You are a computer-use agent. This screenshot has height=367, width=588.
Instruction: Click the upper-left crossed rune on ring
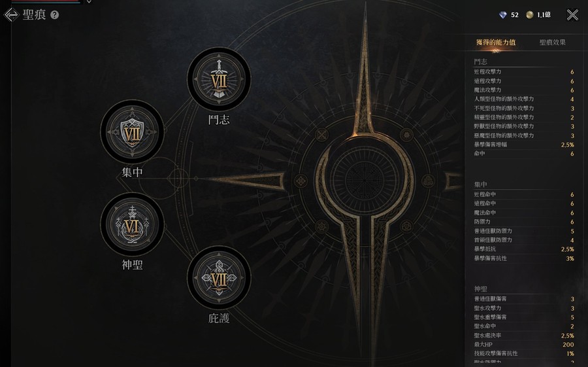click(321, 135)
